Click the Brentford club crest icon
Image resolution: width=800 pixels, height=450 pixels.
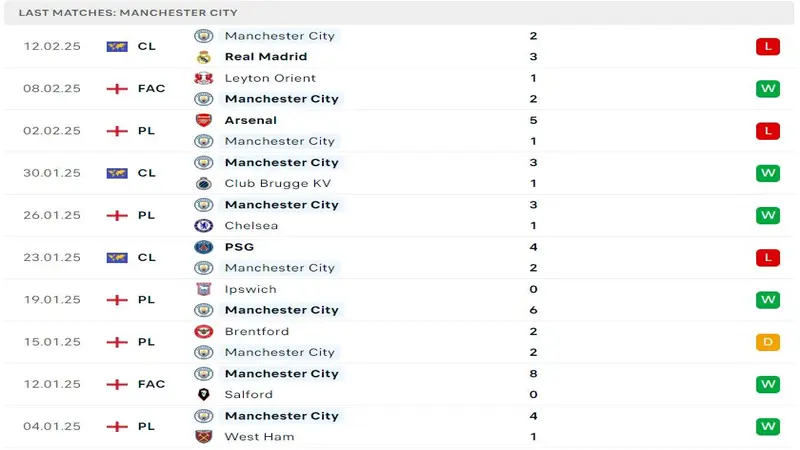pos(204,331)
